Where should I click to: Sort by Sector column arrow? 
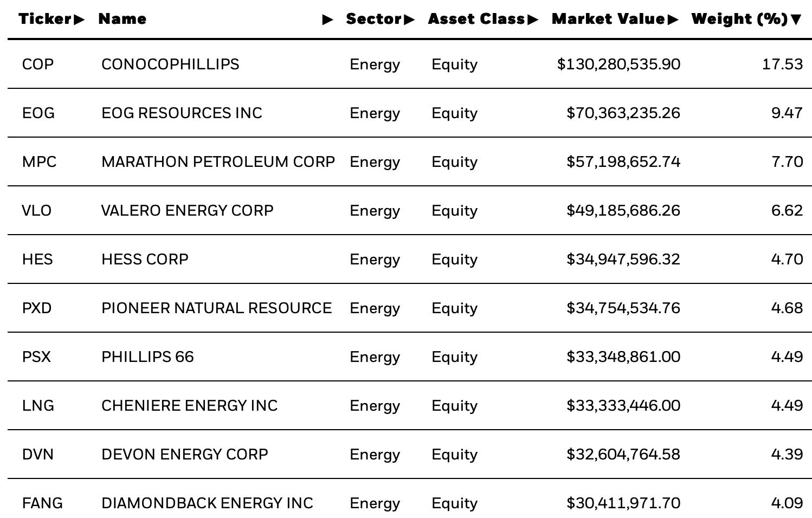pos(409,20)
